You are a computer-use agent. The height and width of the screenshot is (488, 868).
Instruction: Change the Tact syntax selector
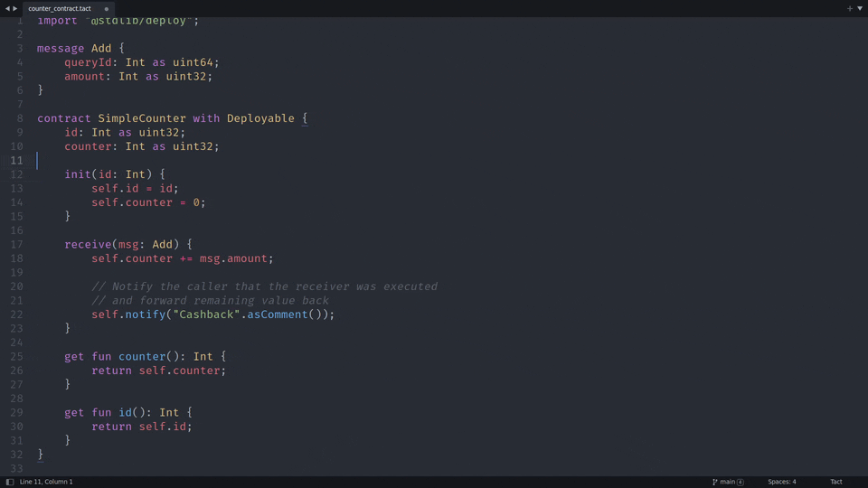835,482
